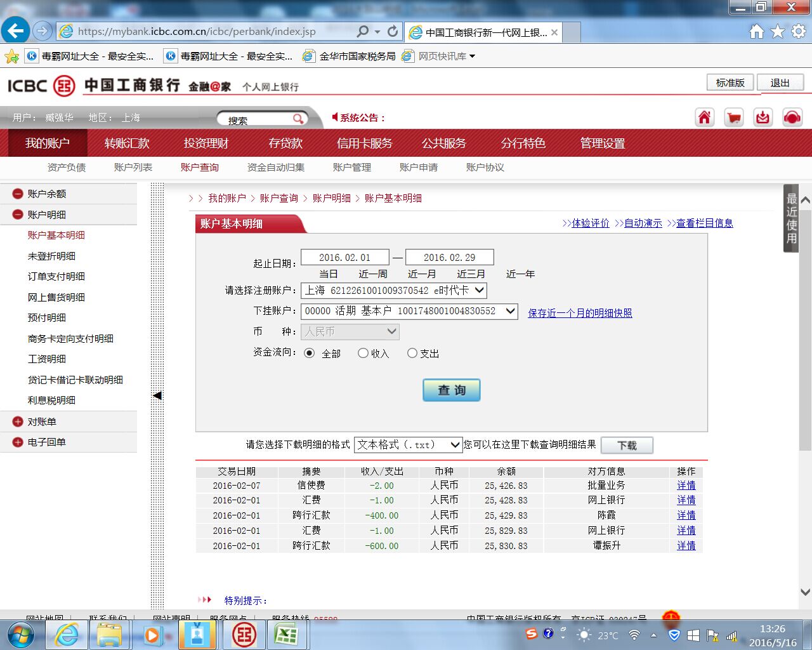
Task: Open Internet Explorer taskbar icon
Action: 67,634
